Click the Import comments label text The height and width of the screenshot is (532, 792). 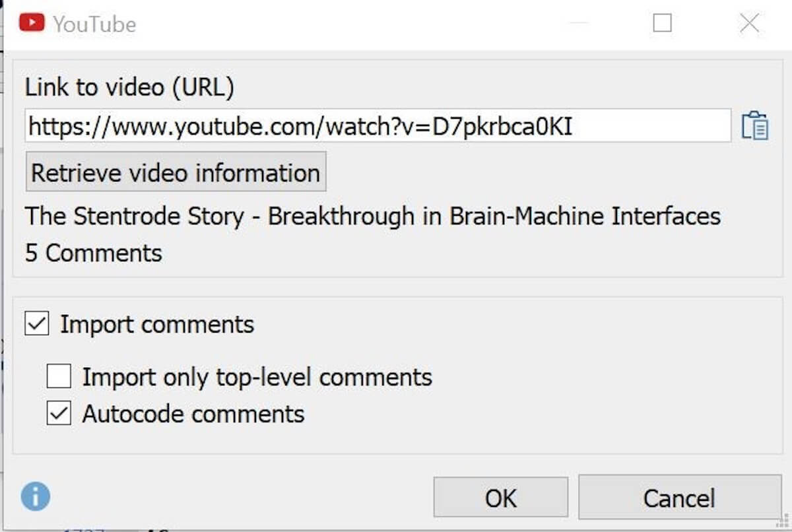(x=157, y=324)
